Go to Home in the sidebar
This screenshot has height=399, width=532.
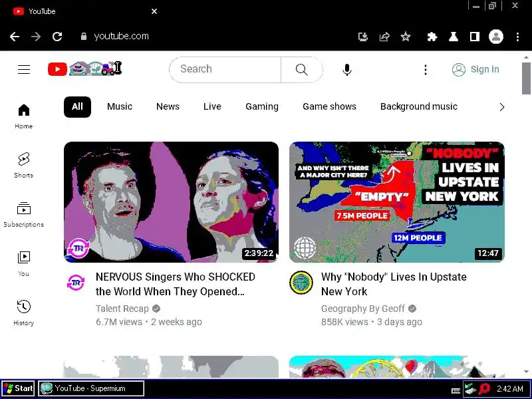pos(24,116)
